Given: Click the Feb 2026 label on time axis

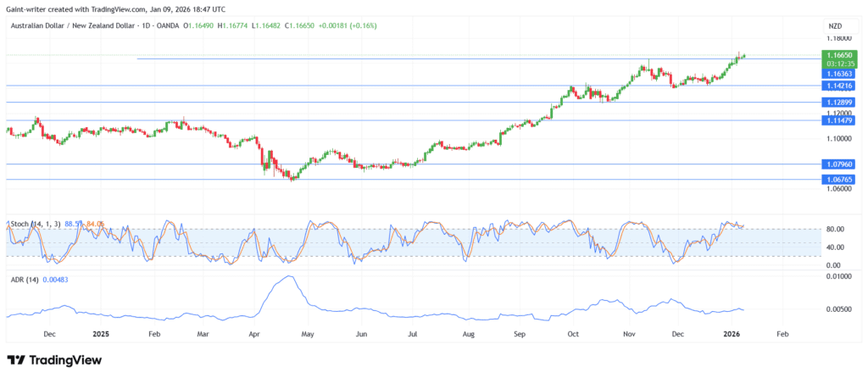Looking at the screenshot, I should (782, 334).
